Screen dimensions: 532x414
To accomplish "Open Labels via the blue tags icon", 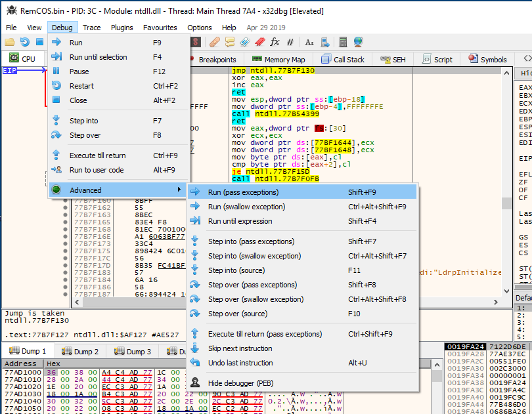I will (x=244, y=42).
